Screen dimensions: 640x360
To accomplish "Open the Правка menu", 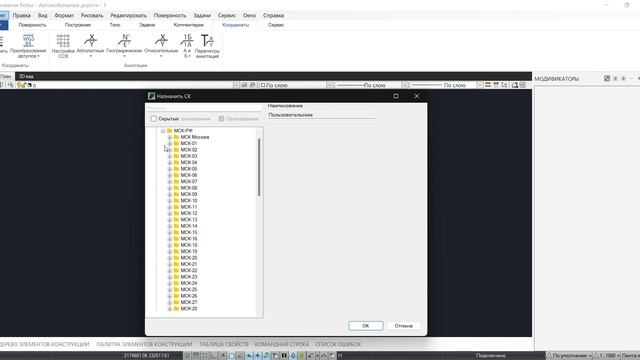I will [22, 15].
